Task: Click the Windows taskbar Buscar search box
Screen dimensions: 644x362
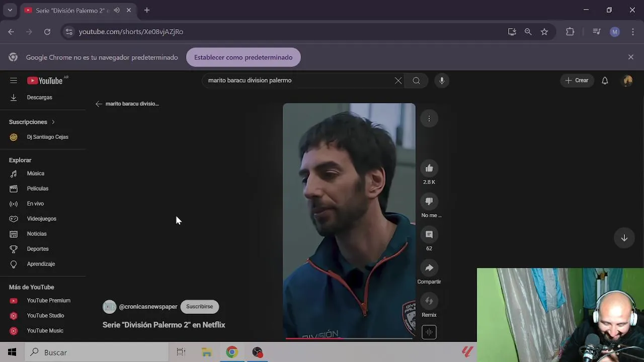Action: [x=97, y=352]
